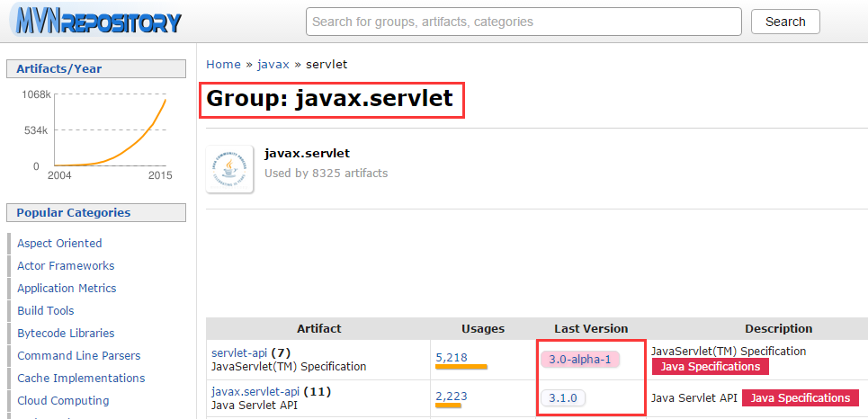The width and height of the screenshot is (868, 419).
Task: Click the Last Version column header
Action: coord(591,329)
